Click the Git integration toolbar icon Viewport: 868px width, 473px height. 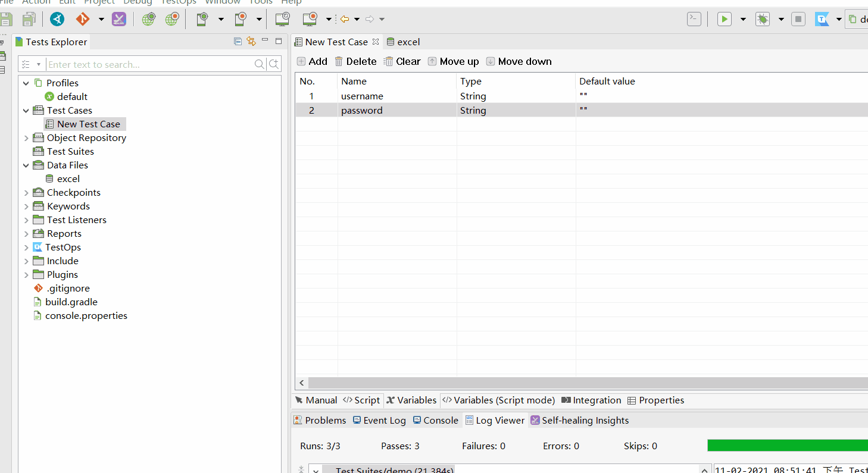click(83, 19)
